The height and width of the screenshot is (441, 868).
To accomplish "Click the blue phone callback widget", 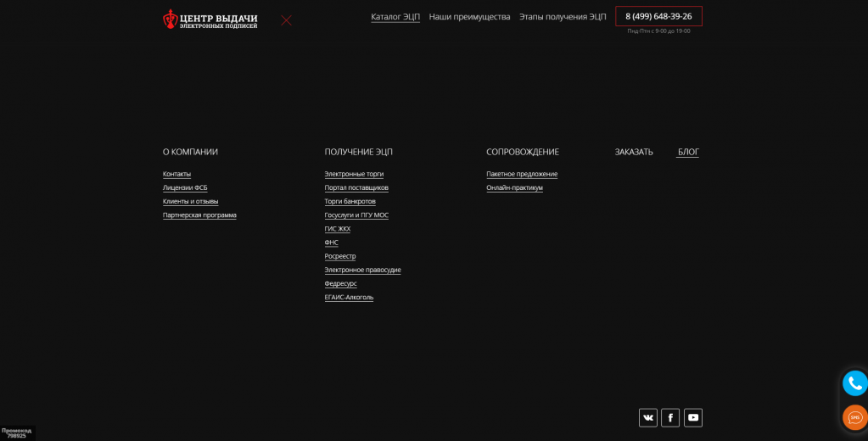I will pos(854,383).
